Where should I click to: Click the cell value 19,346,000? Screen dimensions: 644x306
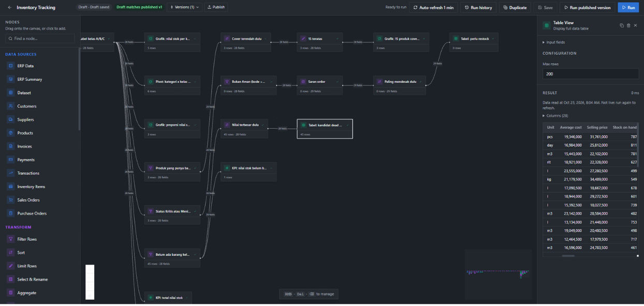point(573,137)
